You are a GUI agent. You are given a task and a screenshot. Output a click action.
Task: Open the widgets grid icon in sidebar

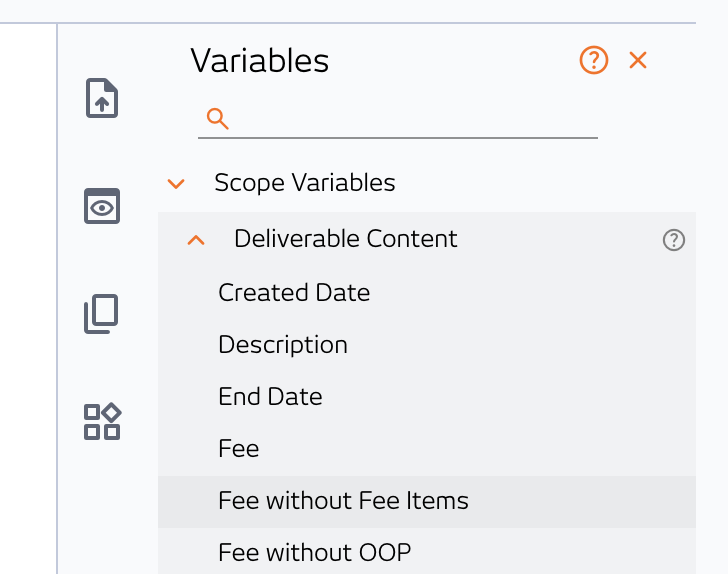[x=102, y=421]
